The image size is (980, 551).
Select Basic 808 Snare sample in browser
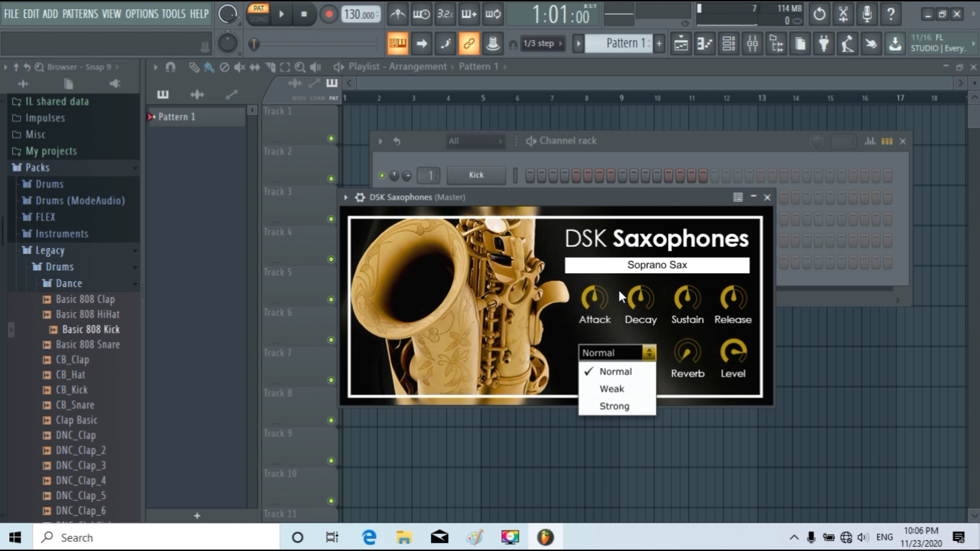coord(88,344)
